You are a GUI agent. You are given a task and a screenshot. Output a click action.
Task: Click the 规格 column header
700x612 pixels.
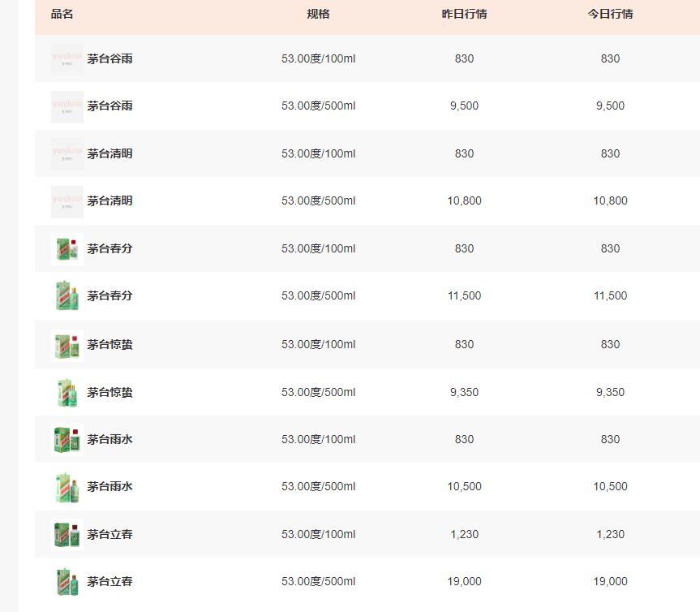pos(318,15)
